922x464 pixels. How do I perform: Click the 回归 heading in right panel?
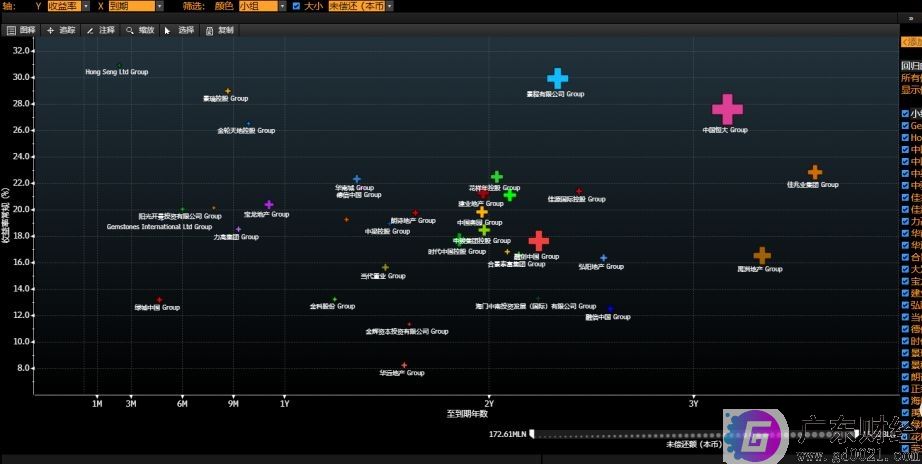911,66
